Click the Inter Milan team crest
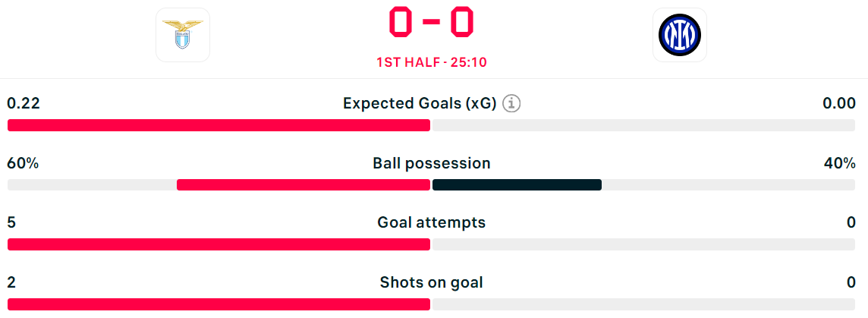 [679, 35]
